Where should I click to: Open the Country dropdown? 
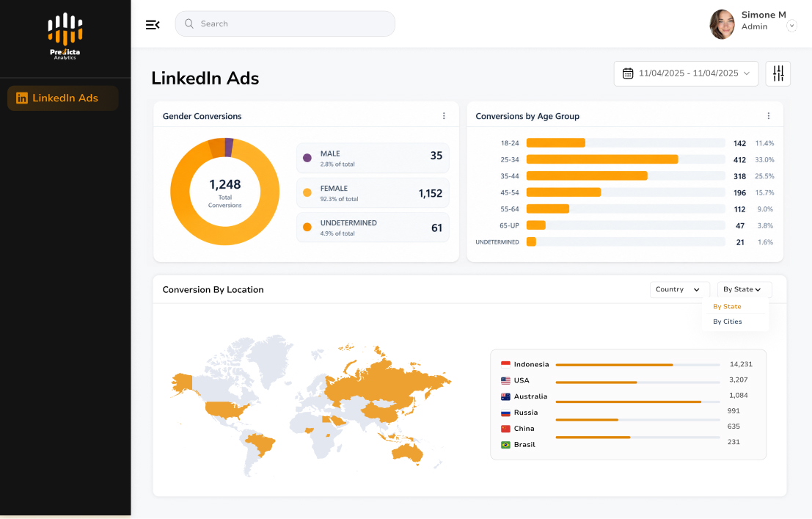pos(679,289)
